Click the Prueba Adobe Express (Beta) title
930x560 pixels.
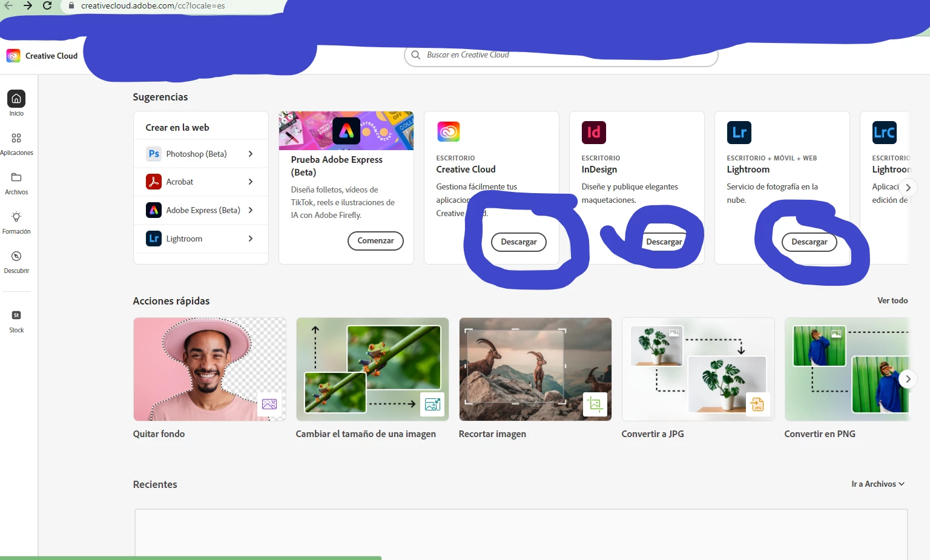(337, 166)
